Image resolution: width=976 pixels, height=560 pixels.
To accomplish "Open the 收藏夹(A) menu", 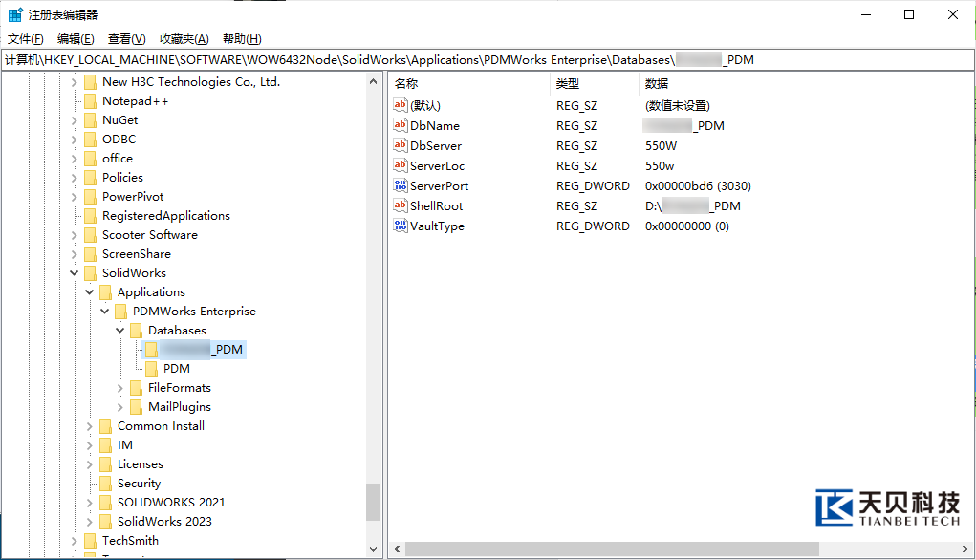I will (x=184, y=39).
